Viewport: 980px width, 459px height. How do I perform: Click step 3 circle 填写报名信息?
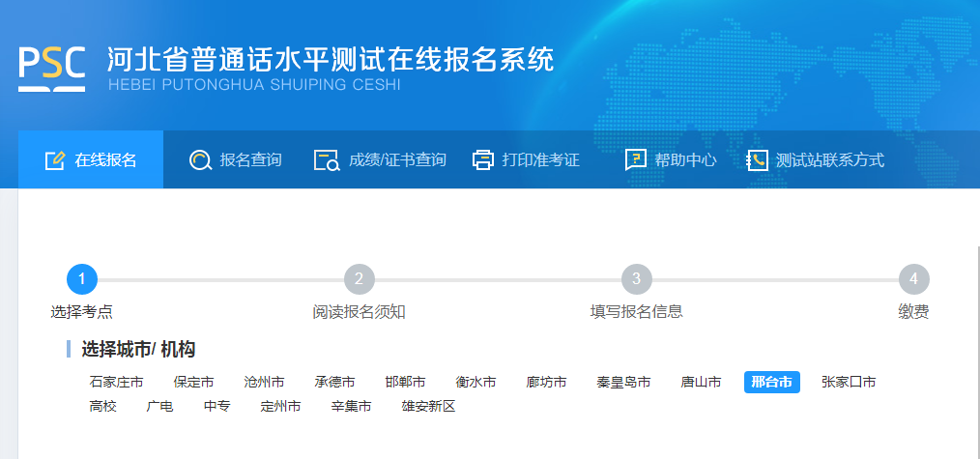(x=636, y=279)
